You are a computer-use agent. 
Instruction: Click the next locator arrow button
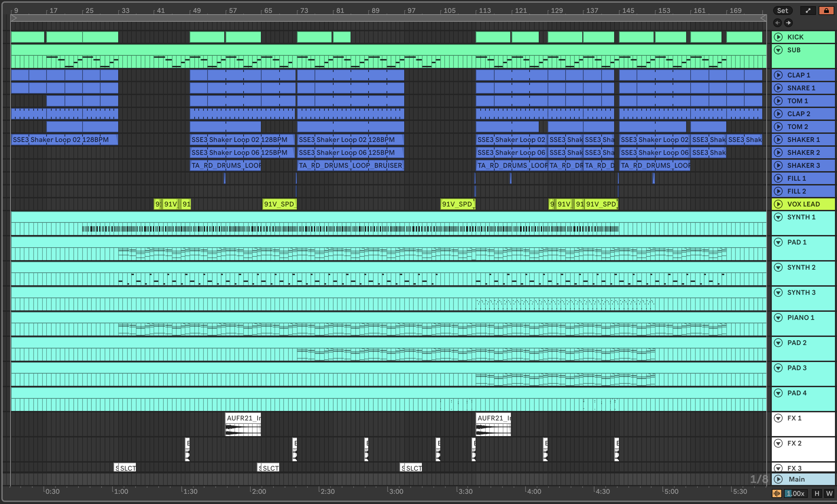[788, 23]
